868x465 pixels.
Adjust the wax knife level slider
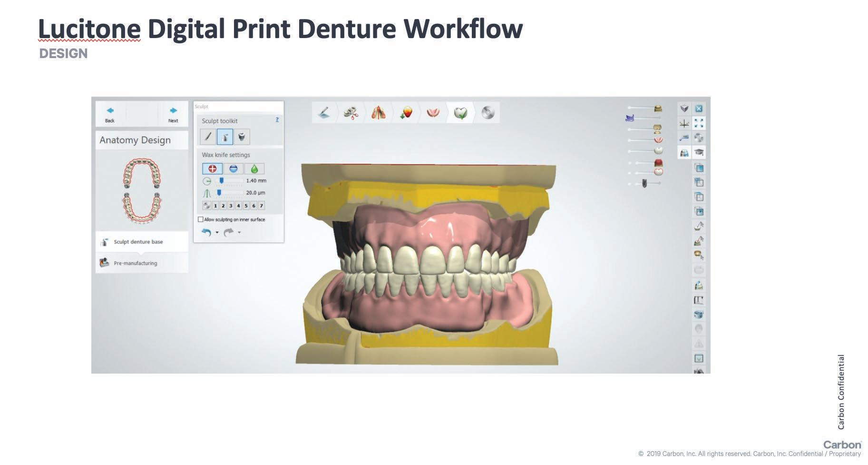[x=230, y=193]
